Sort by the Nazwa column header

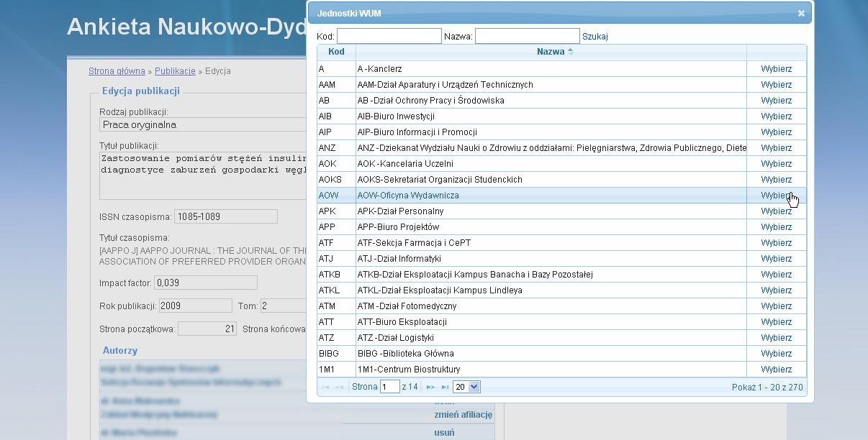point(551,52)
